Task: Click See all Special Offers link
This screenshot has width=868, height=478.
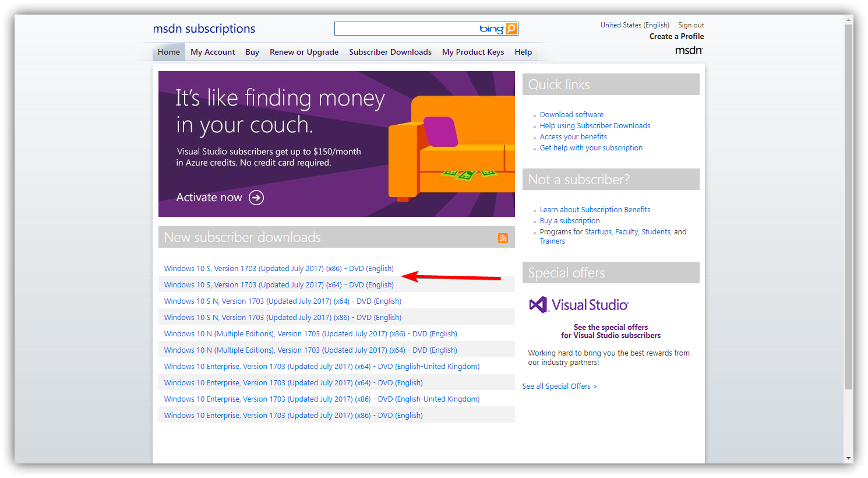Action: (560, 386)
